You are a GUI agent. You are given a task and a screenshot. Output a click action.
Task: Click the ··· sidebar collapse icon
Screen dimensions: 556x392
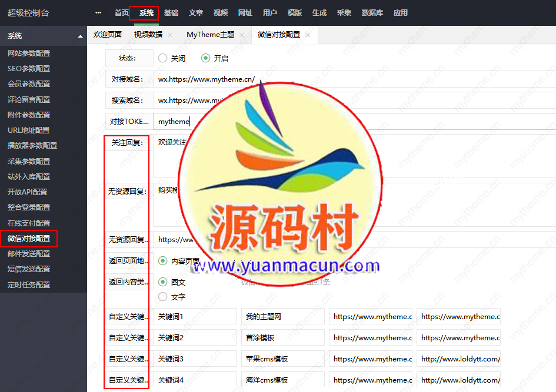(x=98, y=12)
